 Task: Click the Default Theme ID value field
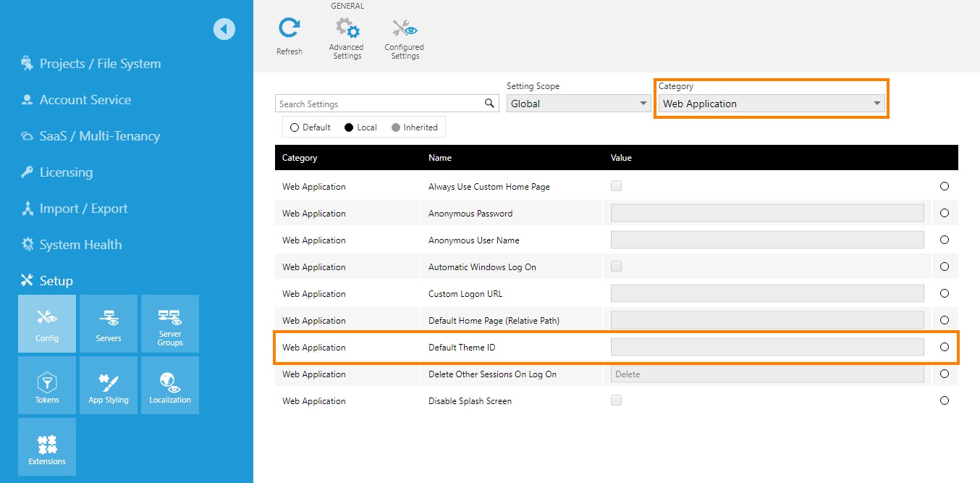click(766, 346)
